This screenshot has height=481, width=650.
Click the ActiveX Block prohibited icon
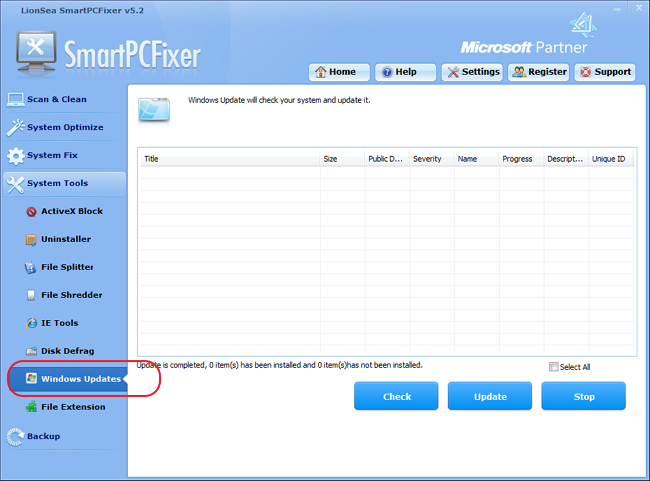pos(31,212)
